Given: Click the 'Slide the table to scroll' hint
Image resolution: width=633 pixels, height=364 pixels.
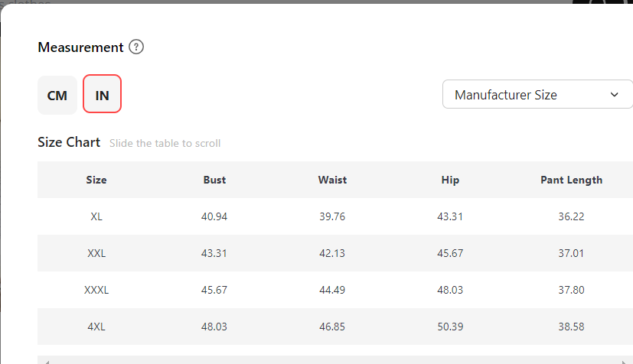Looking at the screenshot, I should (x=165, y=144).
